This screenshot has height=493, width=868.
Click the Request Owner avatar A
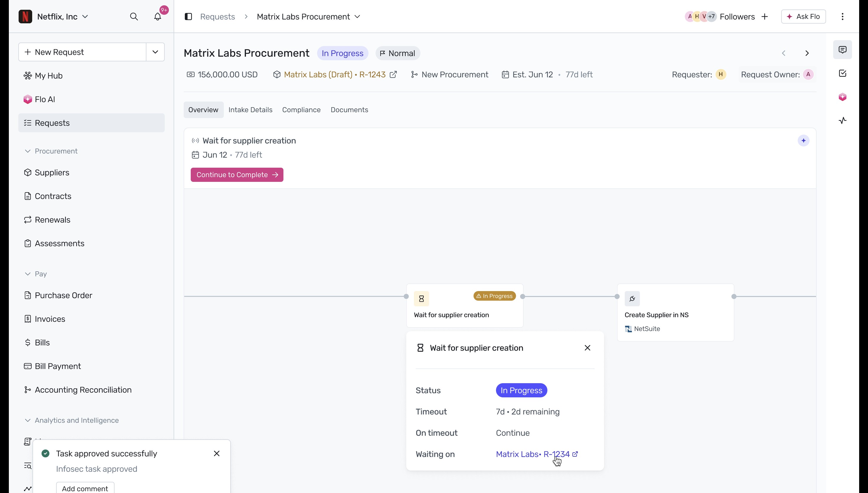click(x=808, y=74)
